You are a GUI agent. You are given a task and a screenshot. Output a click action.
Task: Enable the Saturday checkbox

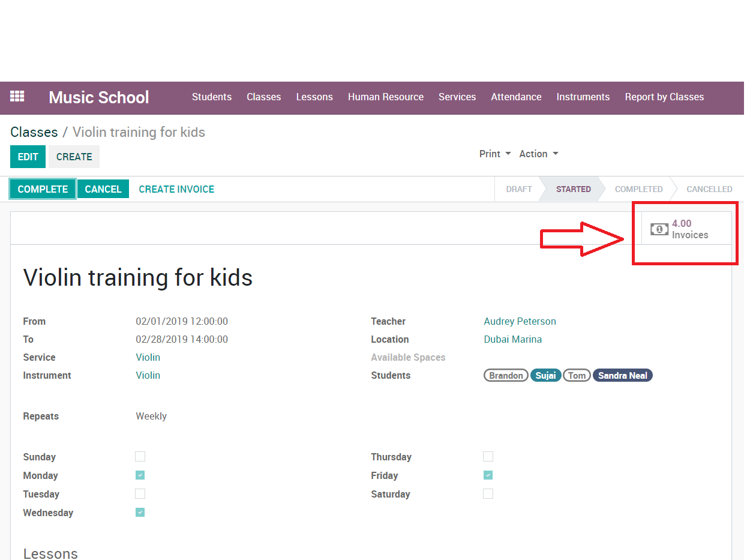(x=488, y=494)
